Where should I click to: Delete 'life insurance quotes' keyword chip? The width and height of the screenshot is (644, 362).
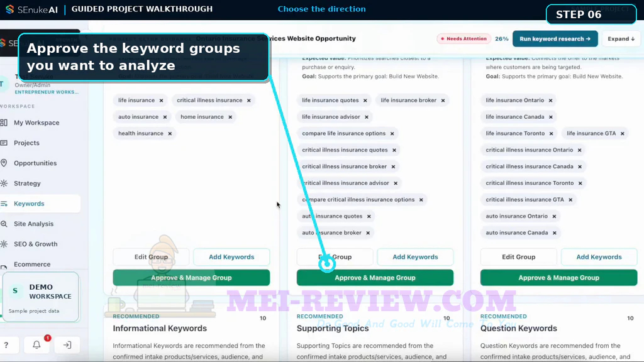[x=365, y=101]
